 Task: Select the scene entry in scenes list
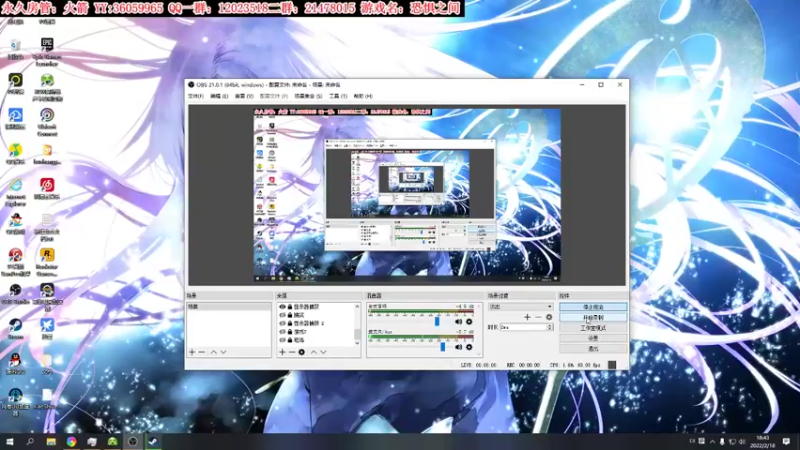pyautogui.click(x=229, y=307)
